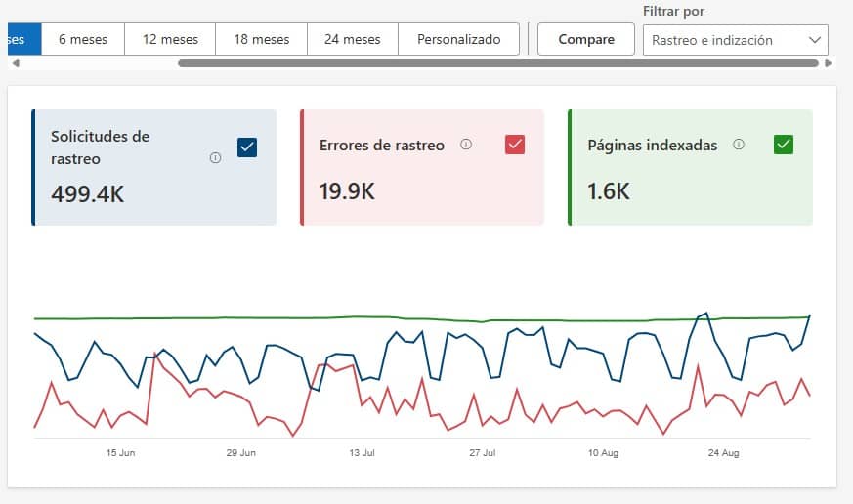Click the 19.9K crawl errors value
The image size is (853, 504).
pyautogui.click(x=347, y=191)
